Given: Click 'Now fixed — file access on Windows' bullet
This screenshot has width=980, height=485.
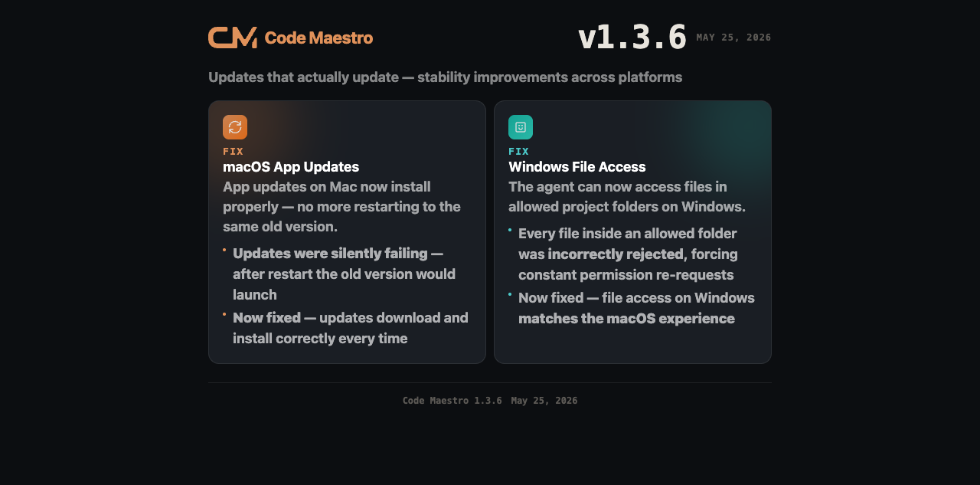Looking at the screenshot, I should click(636, 308).
